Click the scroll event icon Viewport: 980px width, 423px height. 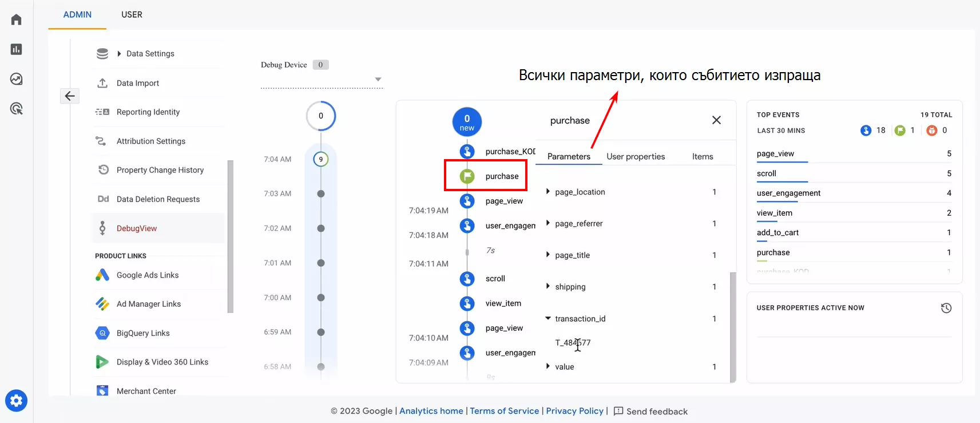coord(467,279)
